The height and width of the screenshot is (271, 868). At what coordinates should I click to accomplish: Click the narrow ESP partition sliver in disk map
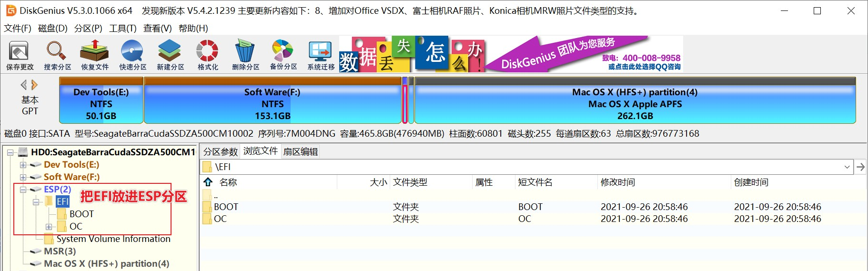(x=405, y=101)
